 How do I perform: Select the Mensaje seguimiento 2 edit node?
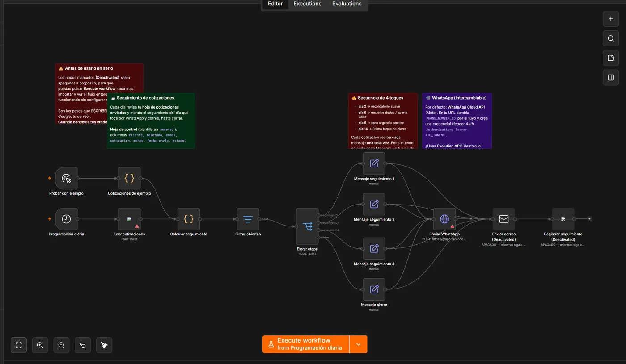tap(374, 204)
